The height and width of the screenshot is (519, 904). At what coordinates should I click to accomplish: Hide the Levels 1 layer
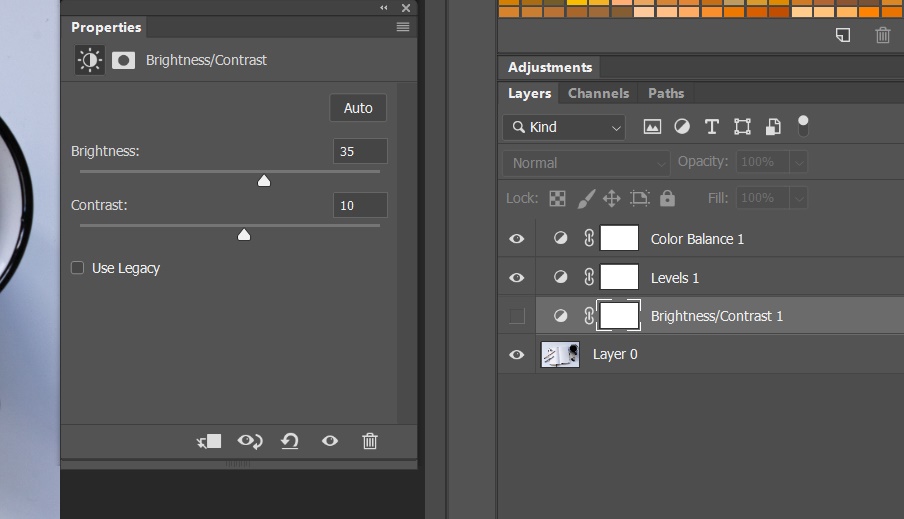(x=517, y=278)
